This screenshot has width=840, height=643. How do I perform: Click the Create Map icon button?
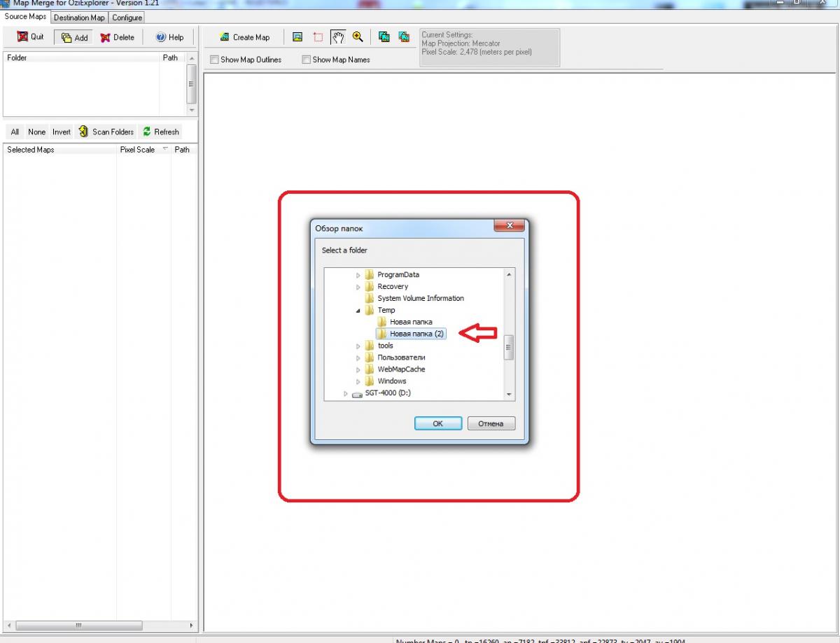(225, 37)
